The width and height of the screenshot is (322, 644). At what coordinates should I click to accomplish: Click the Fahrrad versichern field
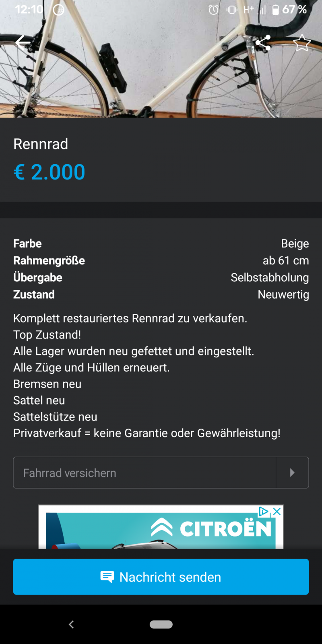point(144,473)
